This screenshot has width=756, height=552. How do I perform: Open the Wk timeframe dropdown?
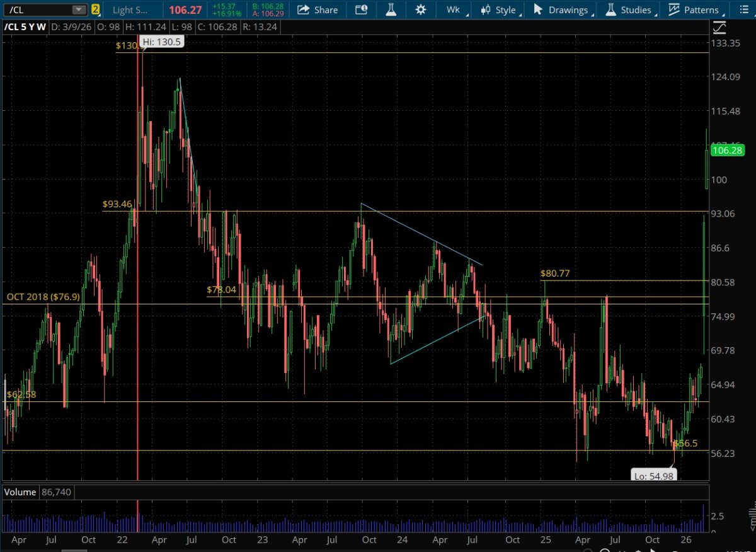tap(453, 9)
